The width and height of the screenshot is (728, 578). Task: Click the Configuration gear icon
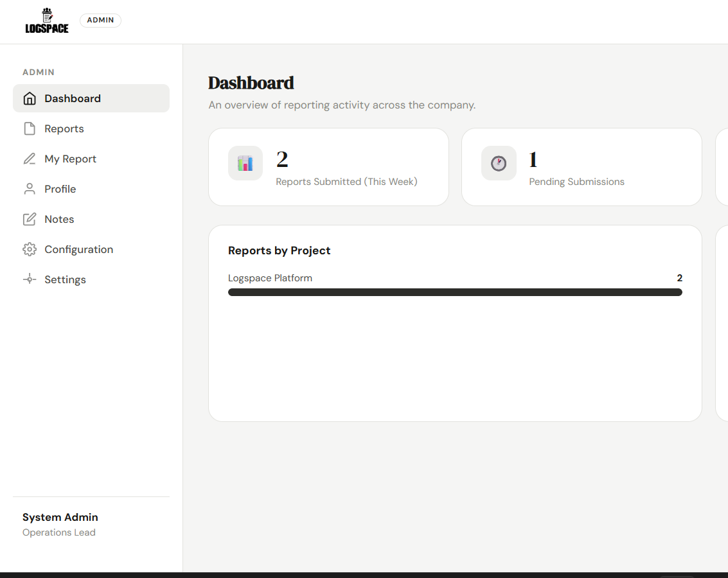coord(30,249)
